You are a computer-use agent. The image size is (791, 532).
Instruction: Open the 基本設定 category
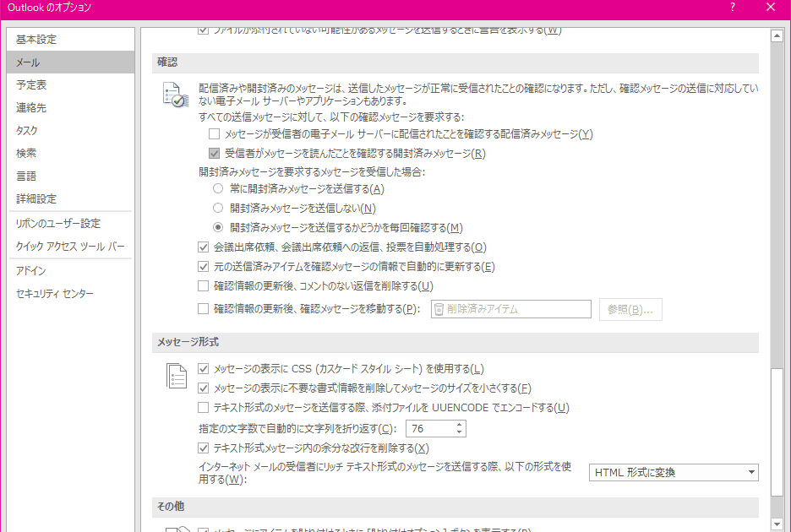71,40
